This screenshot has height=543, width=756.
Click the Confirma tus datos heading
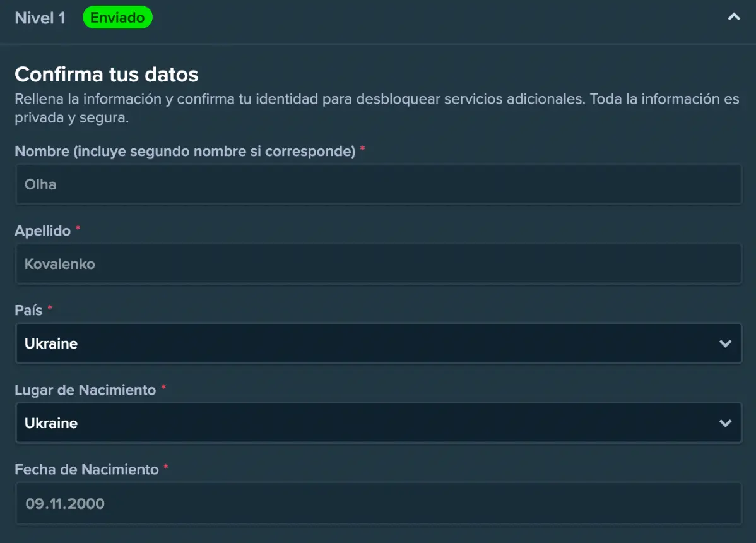(106, 75)
